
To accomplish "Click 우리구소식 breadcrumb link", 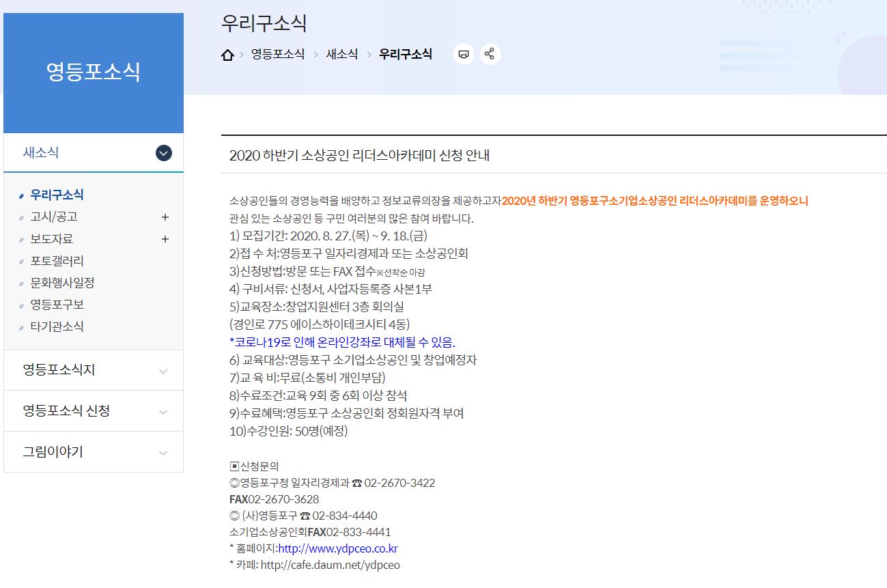I will pos(406,54).
